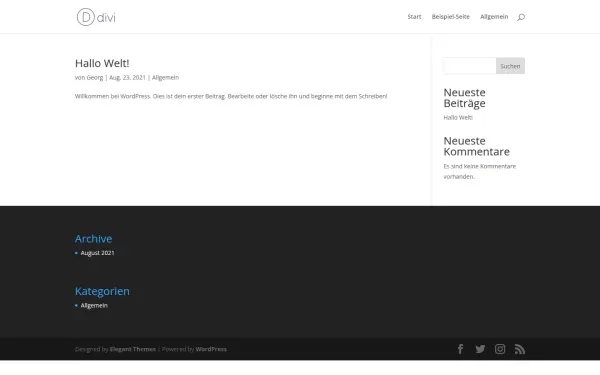
Task: Open the RSS feed icon
Action: [x=520, y=349]
